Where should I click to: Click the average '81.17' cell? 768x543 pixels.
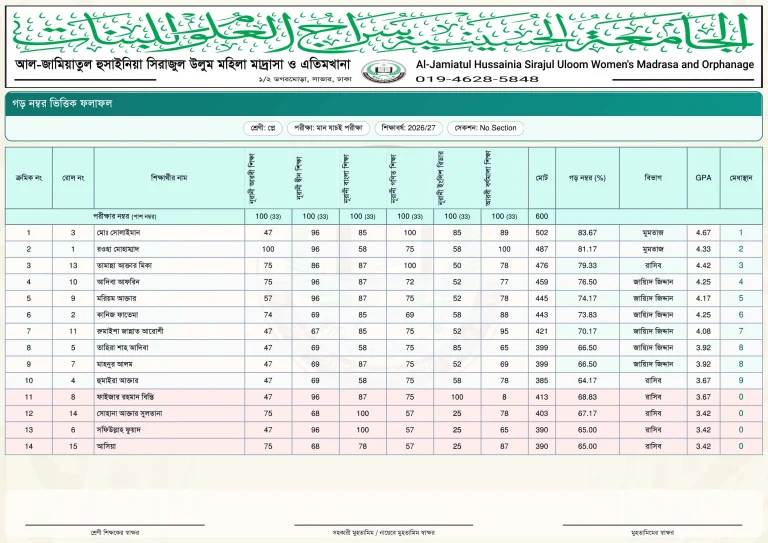[x=587, y=249]
